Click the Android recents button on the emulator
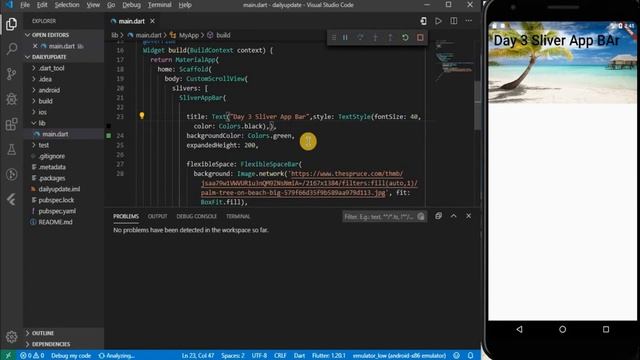Screen dimensions: 640x360 click(606, 329)
